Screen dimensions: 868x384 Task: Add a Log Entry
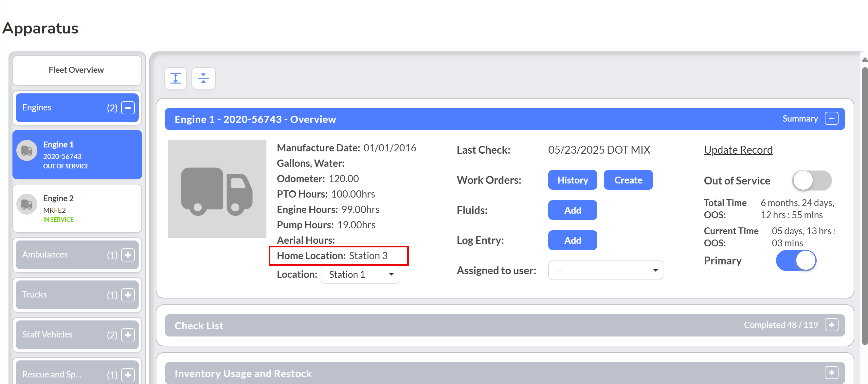(572, 240)
